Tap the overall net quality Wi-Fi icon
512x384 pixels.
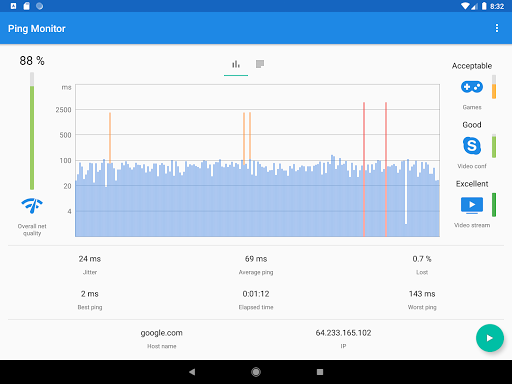pyautogui.click(x=32, y=205)
